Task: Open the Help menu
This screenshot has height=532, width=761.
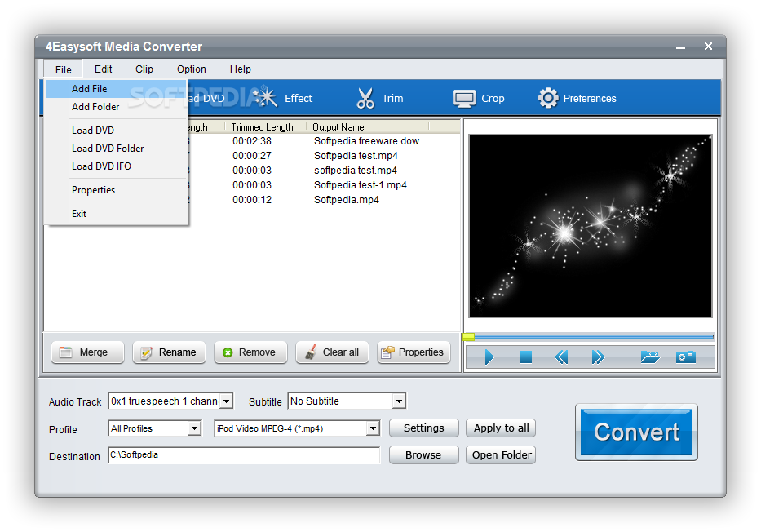Action: (241, 69)
